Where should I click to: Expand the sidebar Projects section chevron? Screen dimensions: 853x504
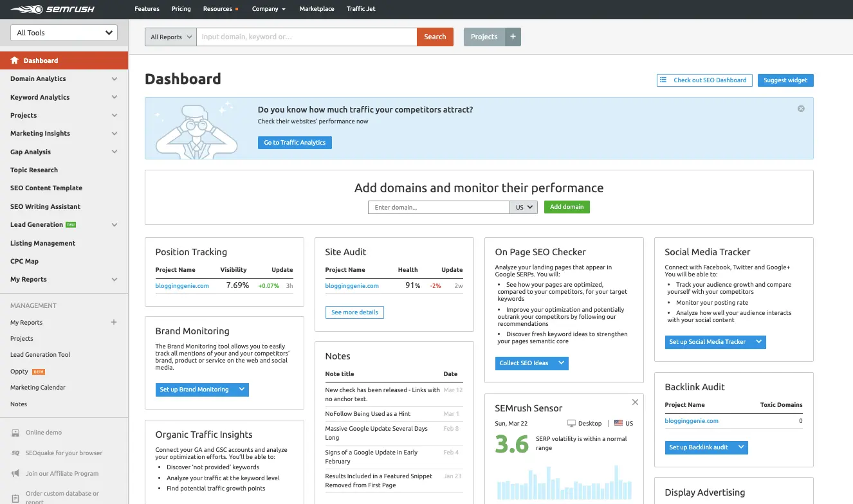coord(115,116)
